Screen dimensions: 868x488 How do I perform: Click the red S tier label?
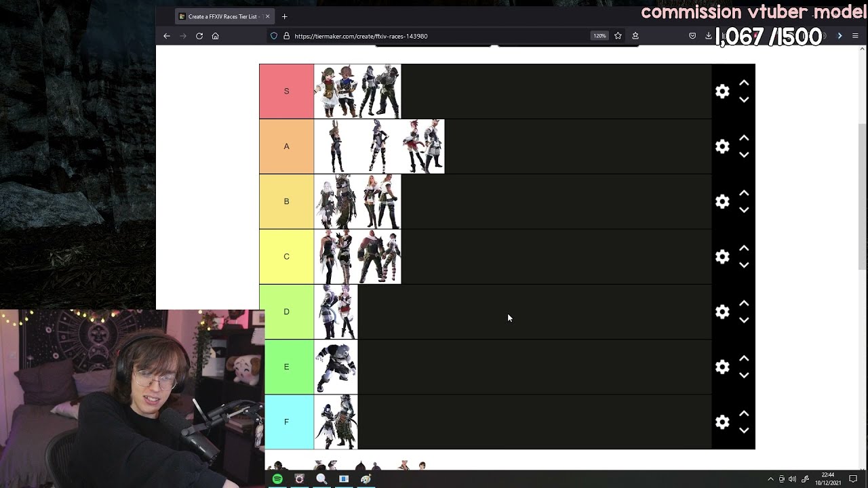coord(286,91)
